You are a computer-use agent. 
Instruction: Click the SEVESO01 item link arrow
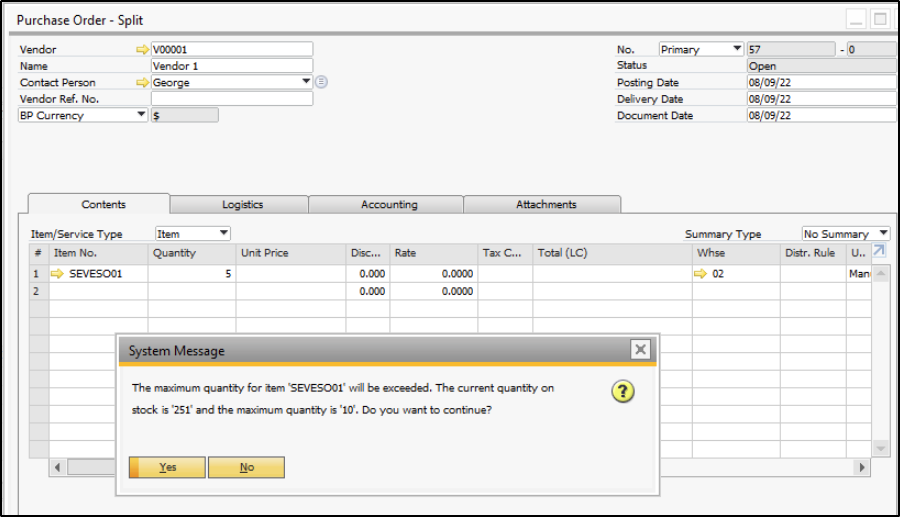(x=57, y=273)
